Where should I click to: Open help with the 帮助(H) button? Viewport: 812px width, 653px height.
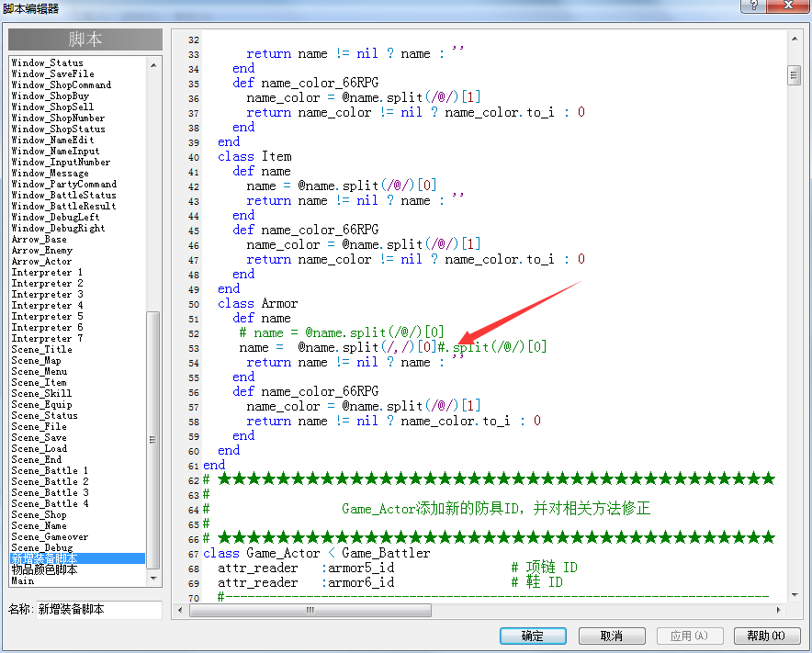(x=767, y=636)
